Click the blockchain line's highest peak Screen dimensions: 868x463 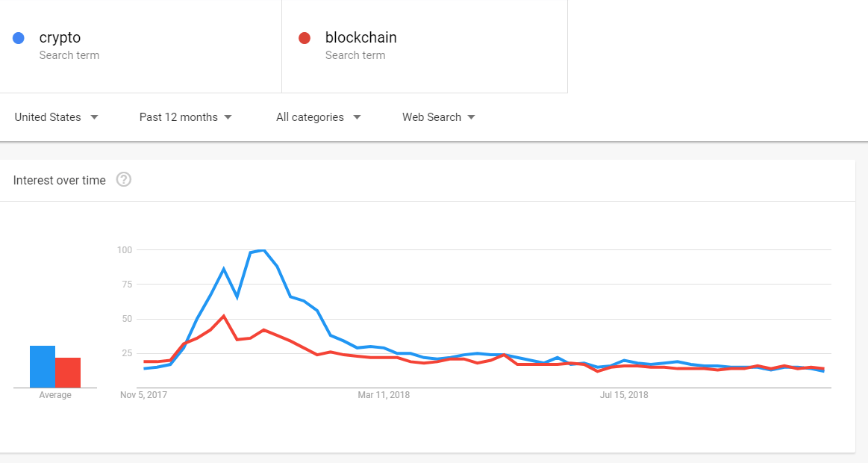click(x=224, y=316)
